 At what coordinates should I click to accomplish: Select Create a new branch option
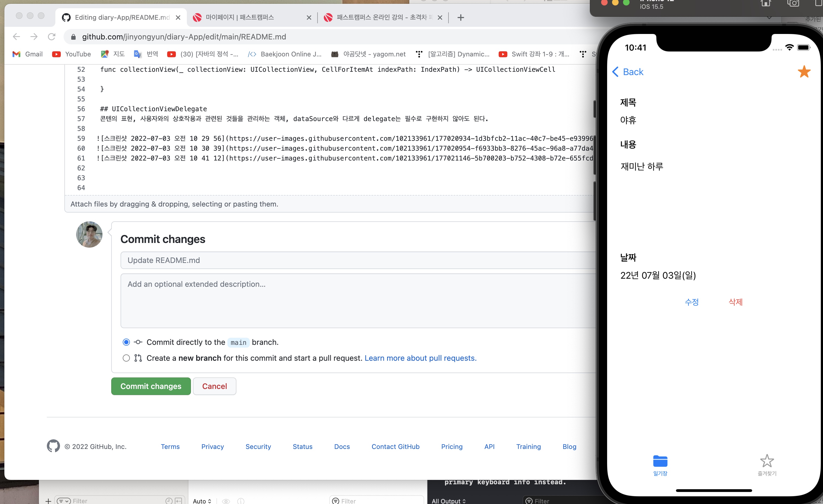coord(126,358)
